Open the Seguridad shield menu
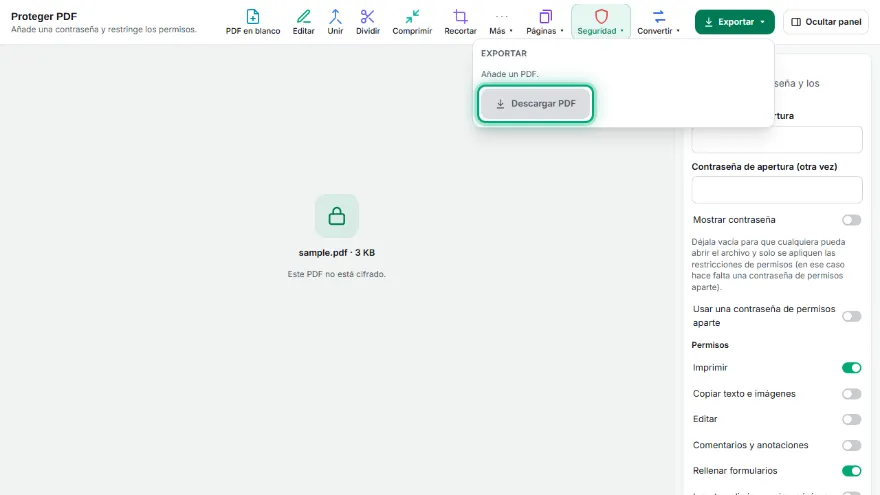 pos(601,22)
